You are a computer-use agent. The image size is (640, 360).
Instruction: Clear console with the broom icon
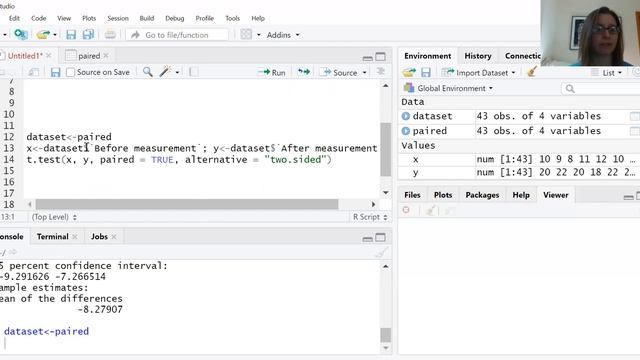[x=381, y=253]
